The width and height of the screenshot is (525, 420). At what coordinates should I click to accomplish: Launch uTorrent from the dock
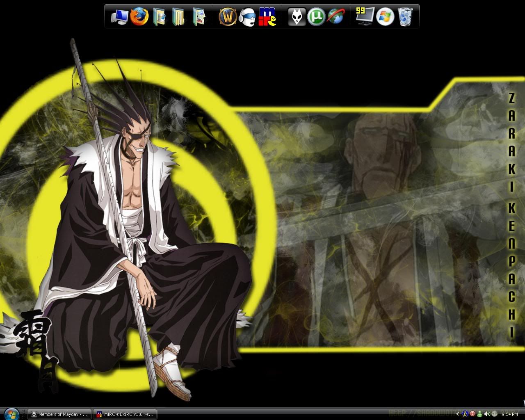click(x=316, y=17)
